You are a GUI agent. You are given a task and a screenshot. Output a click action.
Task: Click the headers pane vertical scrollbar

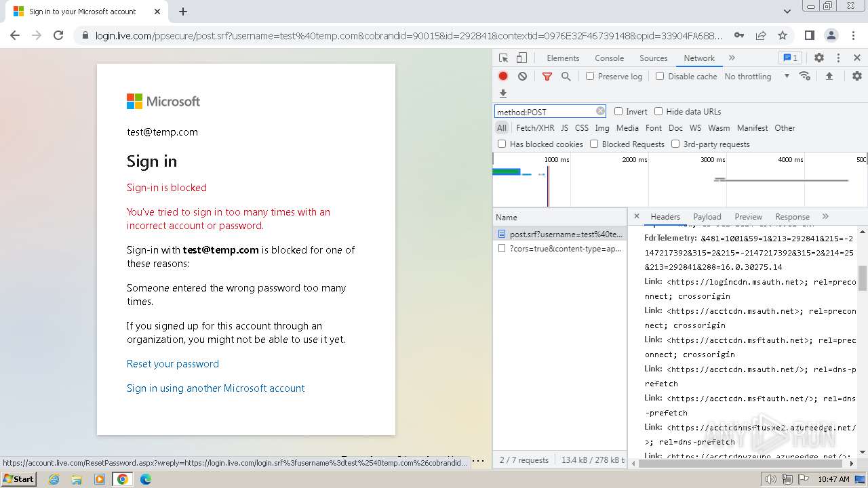point(863,278)
